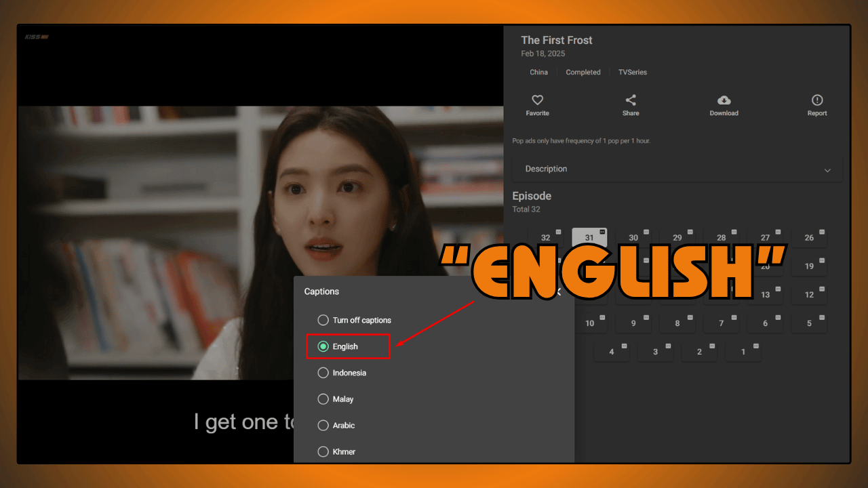Click the Favorite heart icon
Viewport: 868px width, 488px height.
coord(537,100)
